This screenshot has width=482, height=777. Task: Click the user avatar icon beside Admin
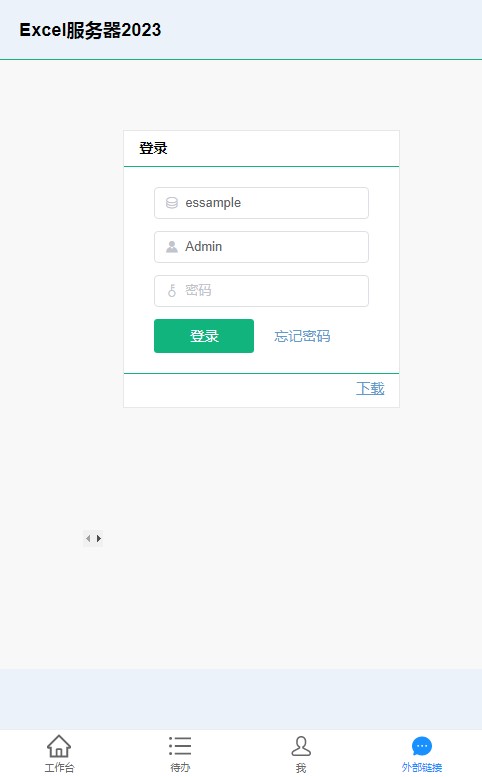pos(171,247)
